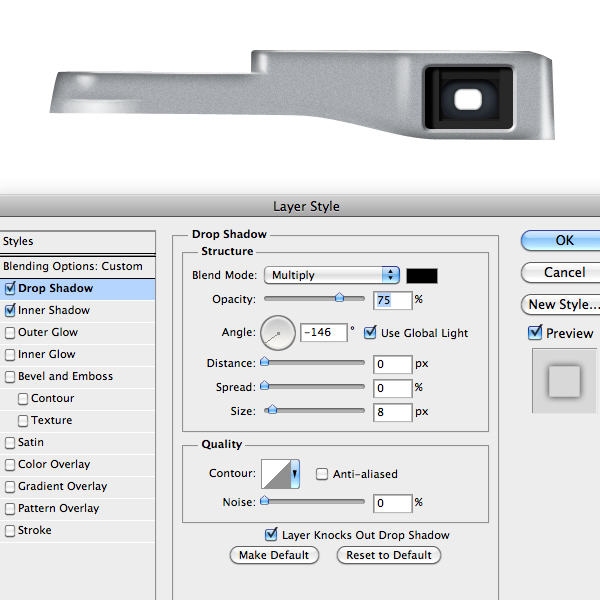Click the Distance slider handle
Image resolution: width=600 pixels, height=600 pixels.
click(x=264, y=362)
